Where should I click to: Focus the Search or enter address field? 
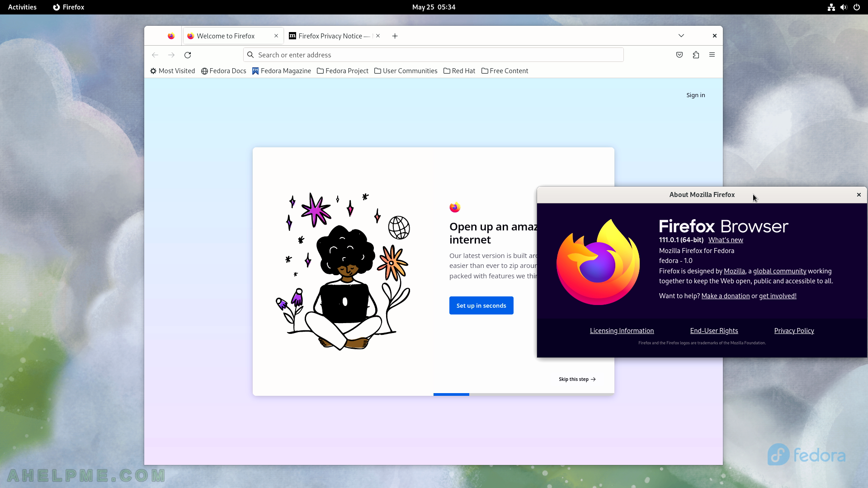tap(434, 55)
